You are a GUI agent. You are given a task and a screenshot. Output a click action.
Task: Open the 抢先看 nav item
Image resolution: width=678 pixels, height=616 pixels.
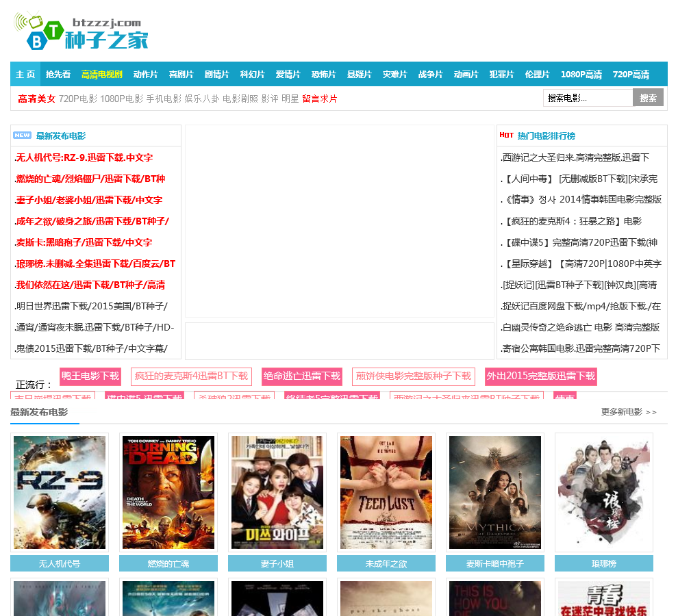[58, 75]
